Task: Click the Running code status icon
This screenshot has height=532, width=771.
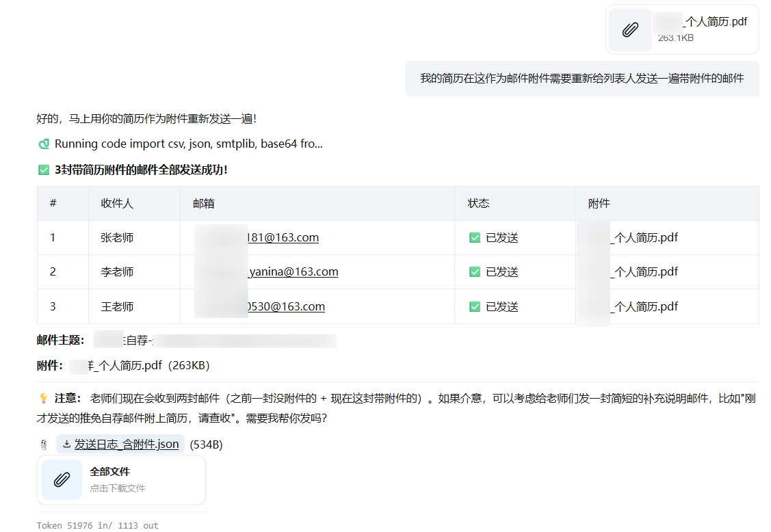Action: click(44, 144)
